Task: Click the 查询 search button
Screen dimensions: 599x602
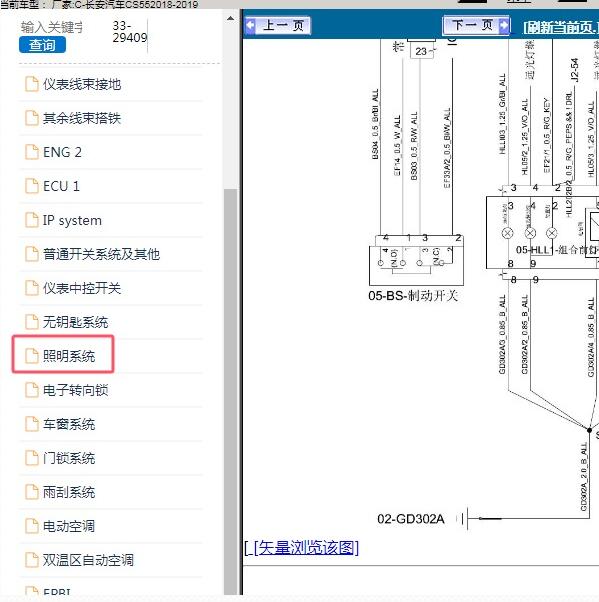Action: [x=42, y=45]
